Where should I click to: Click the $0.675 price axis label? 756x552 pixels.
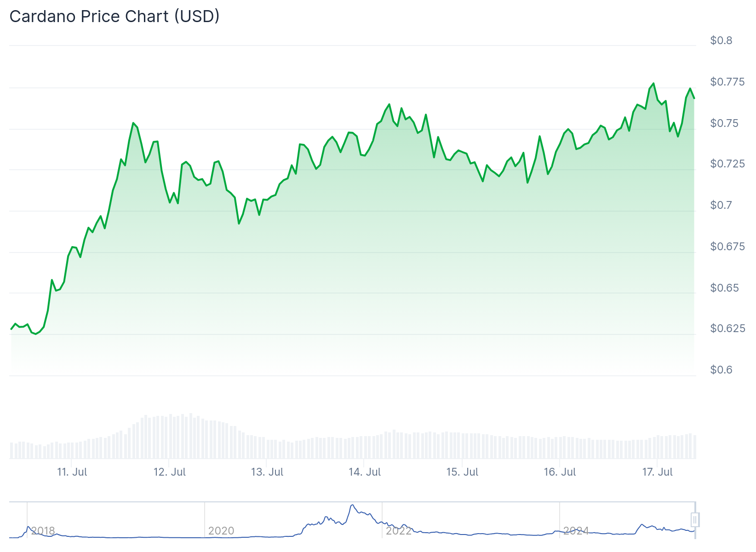[x=727, y=247]
